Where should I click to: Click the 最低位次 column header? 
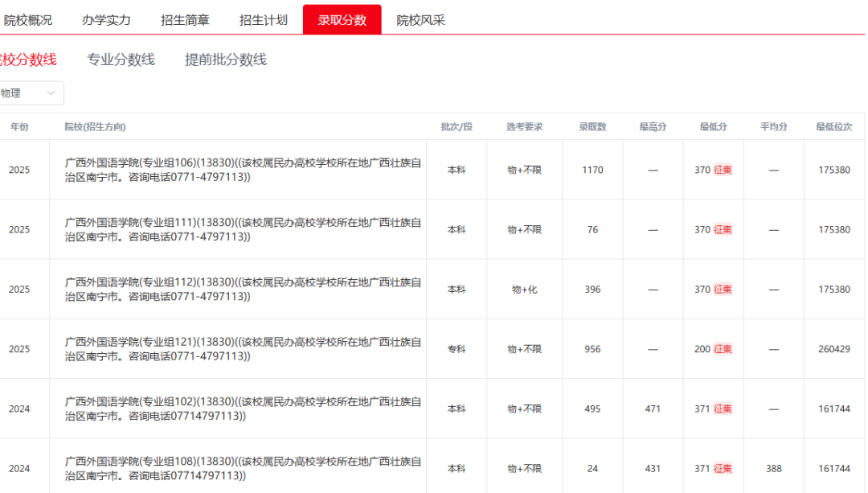coord(834,127)
